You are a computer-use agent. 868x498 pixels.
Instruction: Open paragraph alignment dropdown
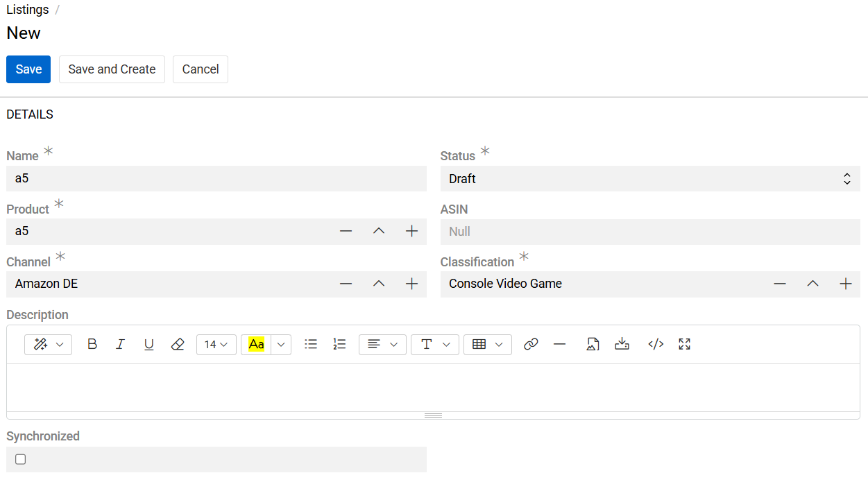coord(382,345)
